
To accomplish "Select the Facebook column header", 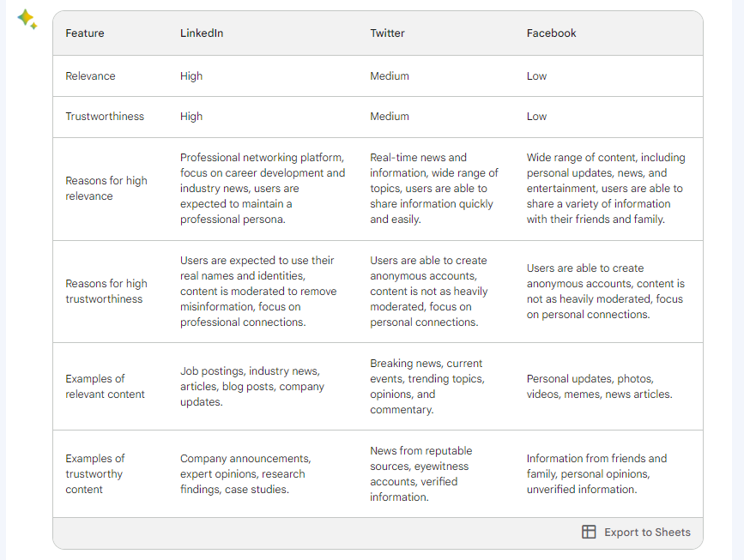I will click(551, 33).
